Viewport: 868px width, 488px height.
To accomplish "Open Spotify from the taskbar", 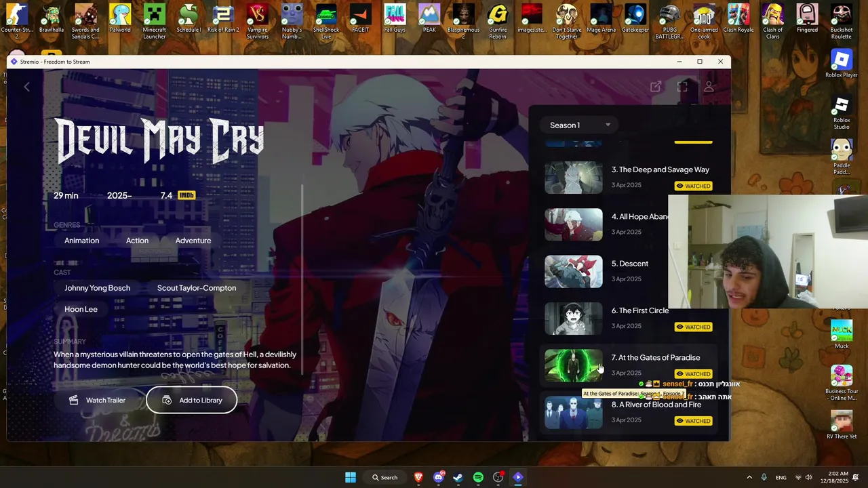I will [478, 477].
